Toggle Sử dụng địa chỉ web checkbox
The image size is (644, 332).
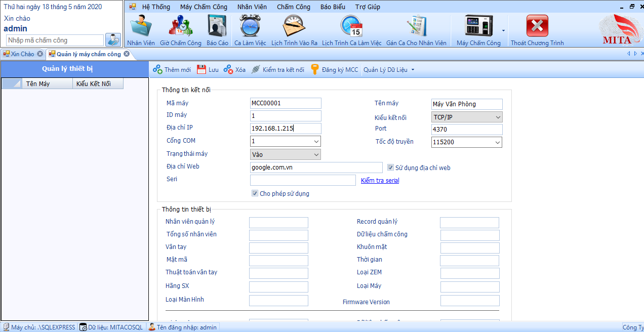(x=390, y=168)
